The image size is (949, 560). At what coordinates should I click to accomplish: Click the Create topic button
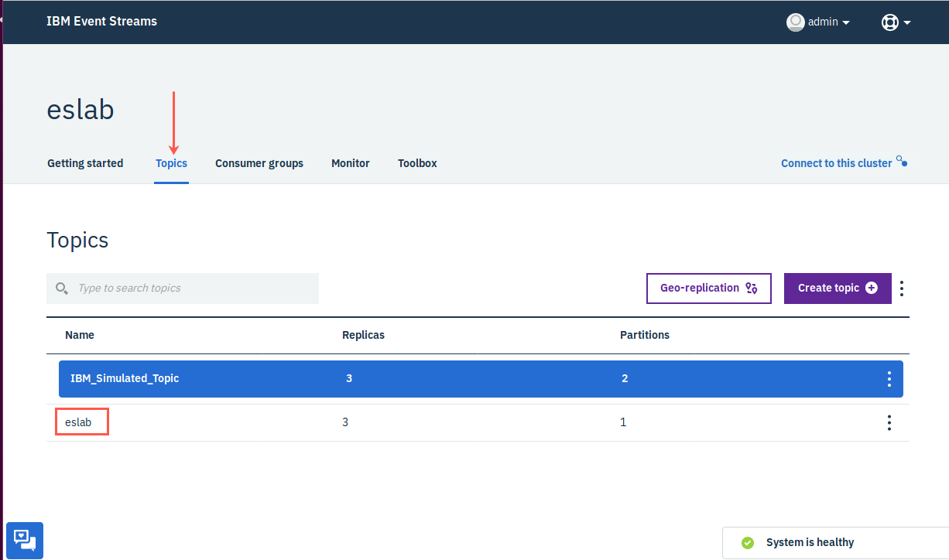[838, 288]
